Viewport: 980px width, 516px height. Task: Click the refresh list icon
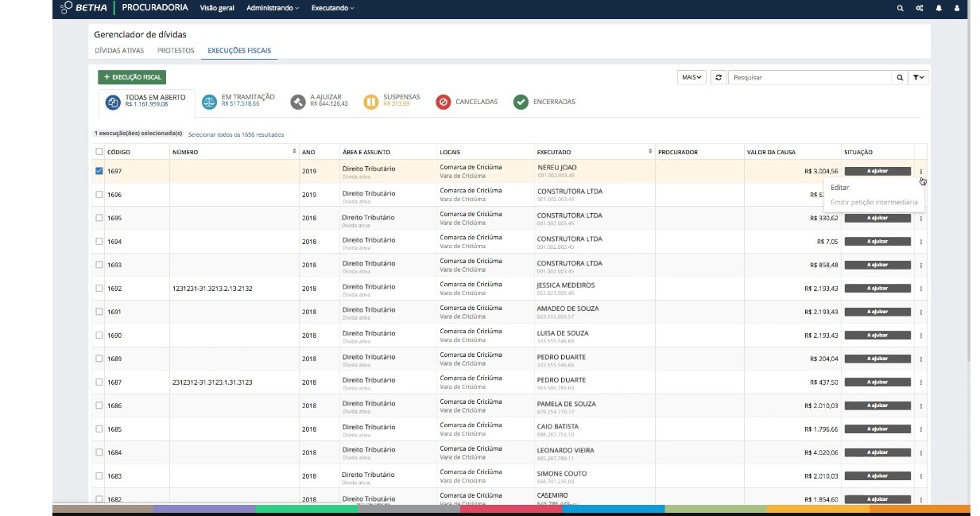719,77
